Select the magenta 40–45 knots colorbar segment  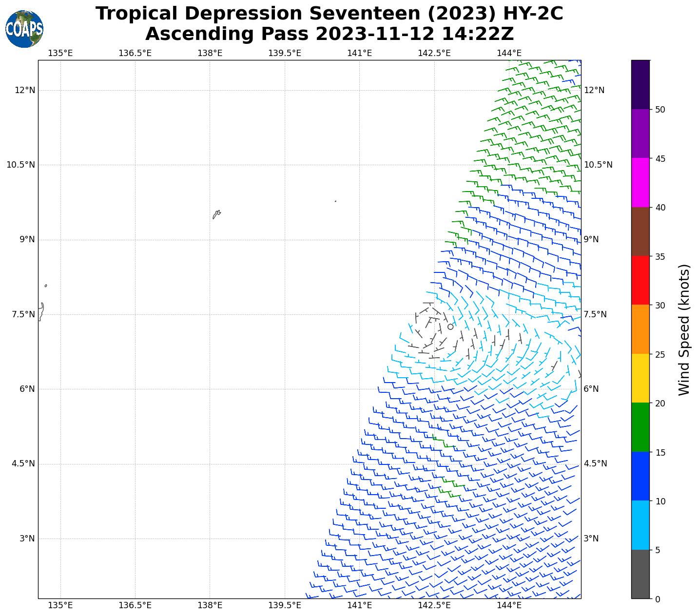[640, 182]
